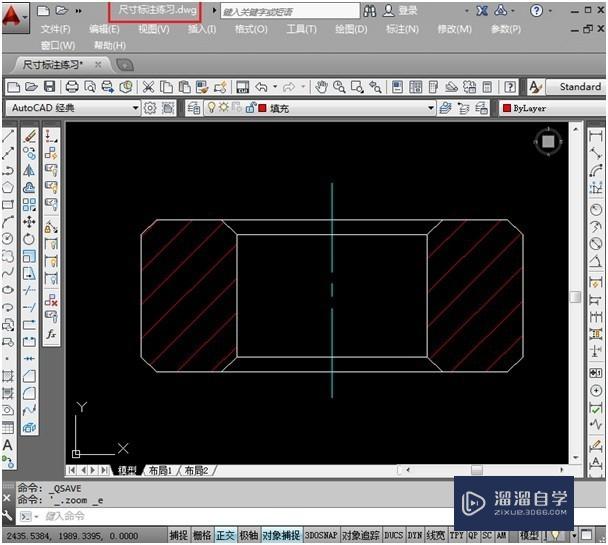Open the 编辑(E) menu
This screenshot has width=608, height=545.
[104, 29]
